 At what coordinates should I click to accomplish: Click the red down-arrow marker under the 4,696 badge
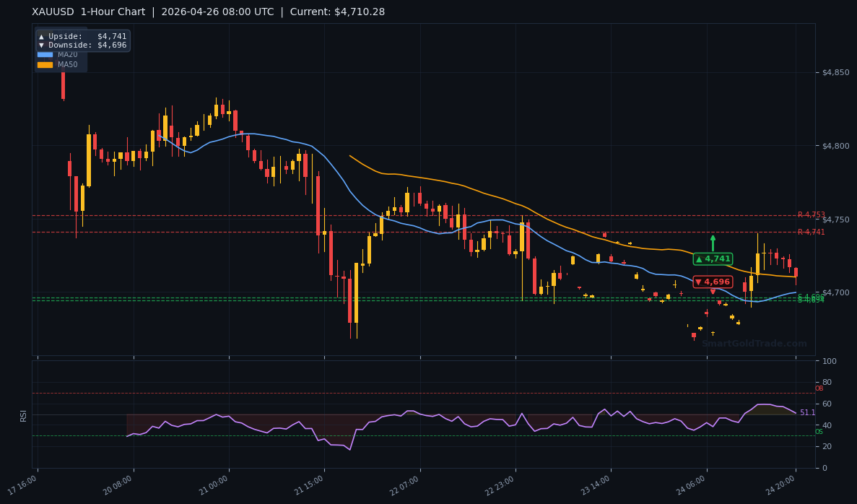point(713,291)
